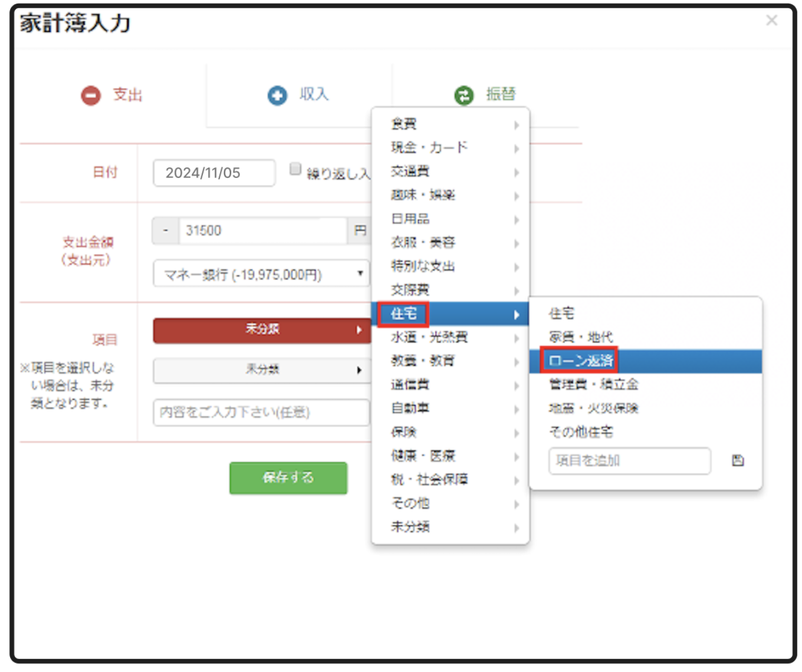Click the red minus expense icon
The height and width of the screenshot is (672, 802).
click(x=91, y=95)
